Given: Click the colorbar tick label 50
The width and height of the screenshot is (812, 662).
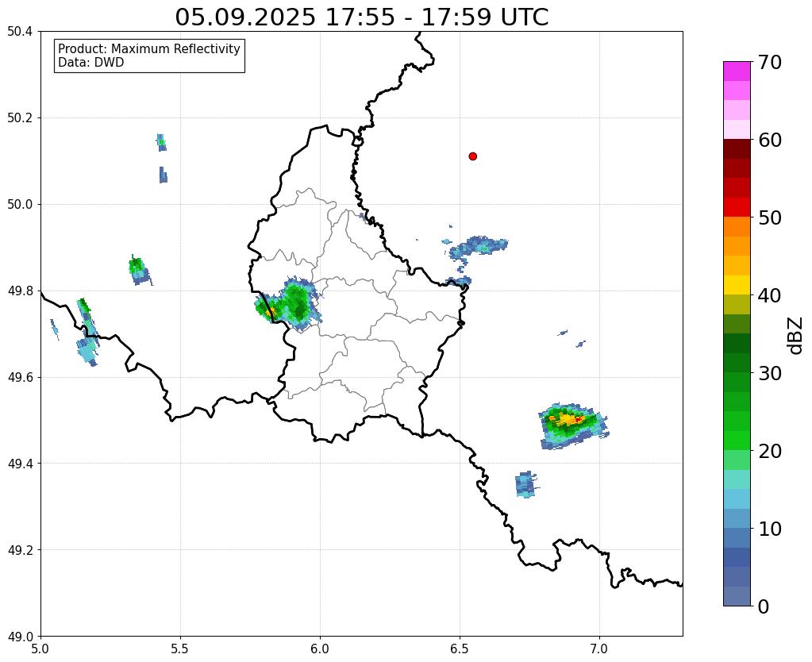Looking at the screenshot, I should coord(770,217).
